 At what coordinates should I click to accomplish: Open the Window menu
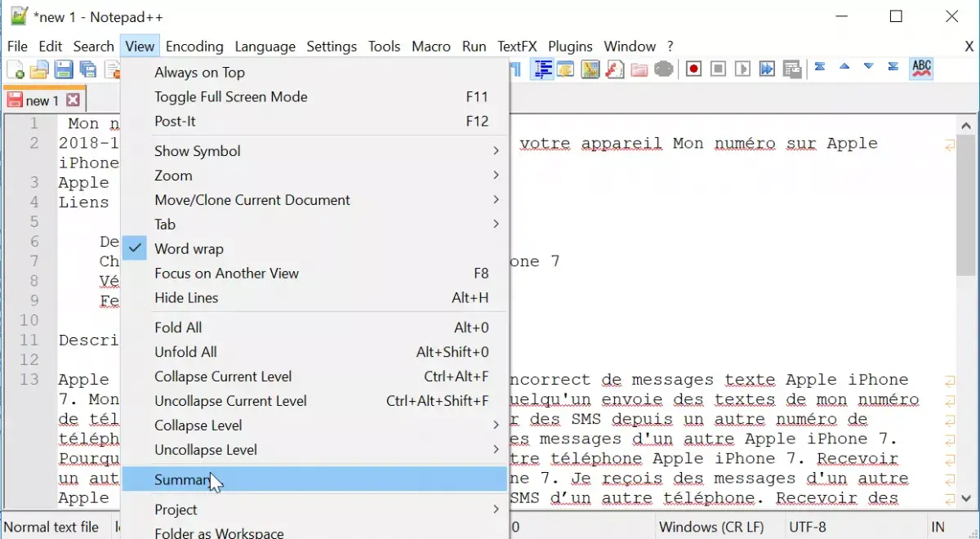tap(630, 47)
